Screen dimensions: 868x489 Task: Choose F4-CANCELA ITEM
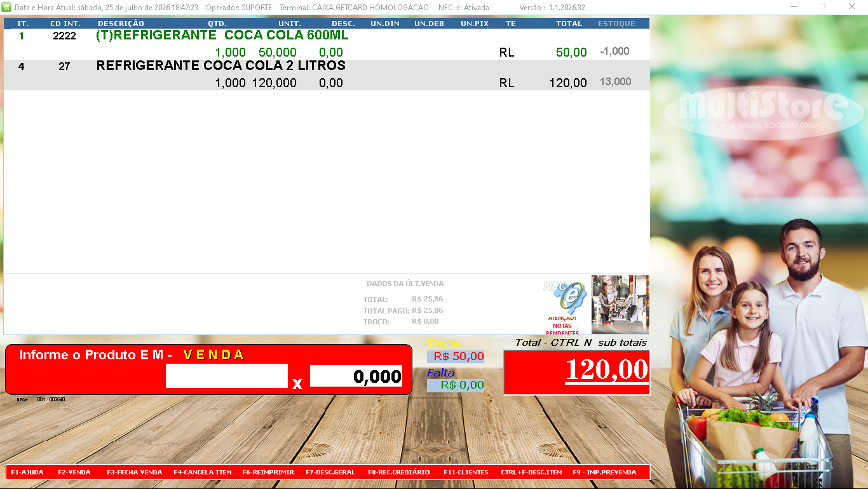click(203, 472)
